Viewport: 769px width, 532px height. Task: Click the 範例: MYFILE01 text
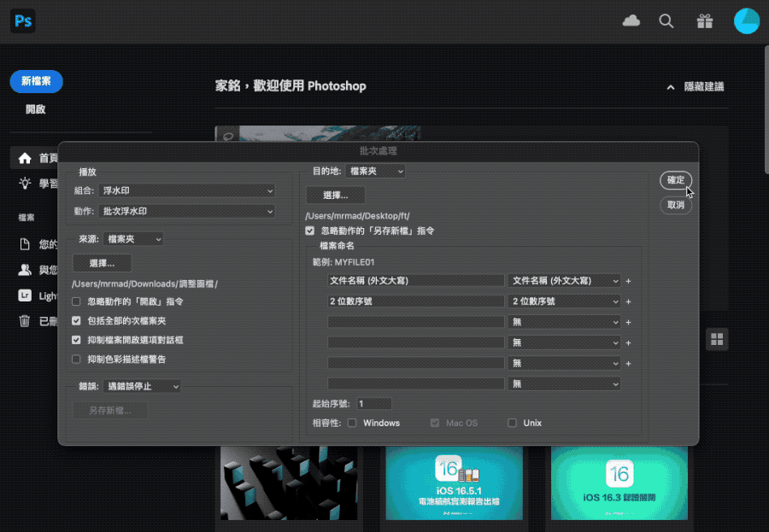(343, 262)
